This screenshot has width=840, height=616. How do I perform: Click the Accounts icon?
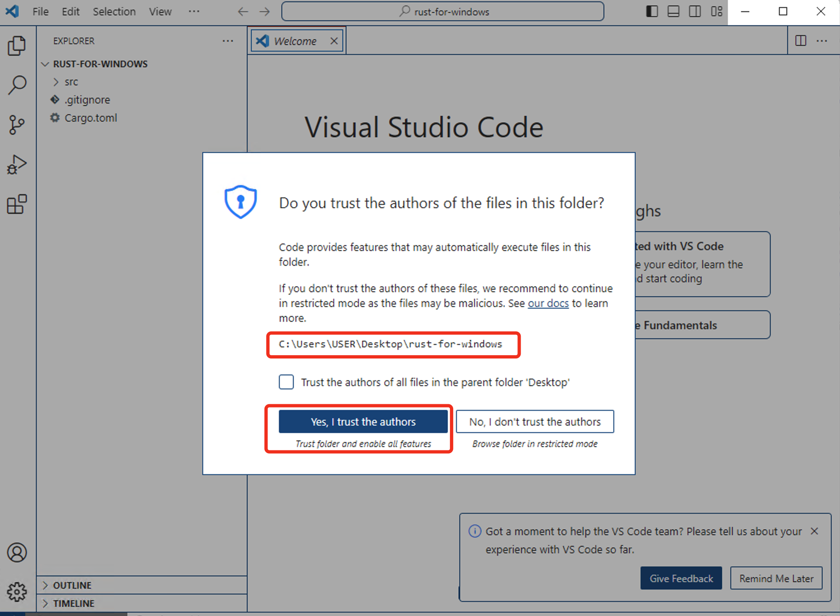click(x=17, y=553)
